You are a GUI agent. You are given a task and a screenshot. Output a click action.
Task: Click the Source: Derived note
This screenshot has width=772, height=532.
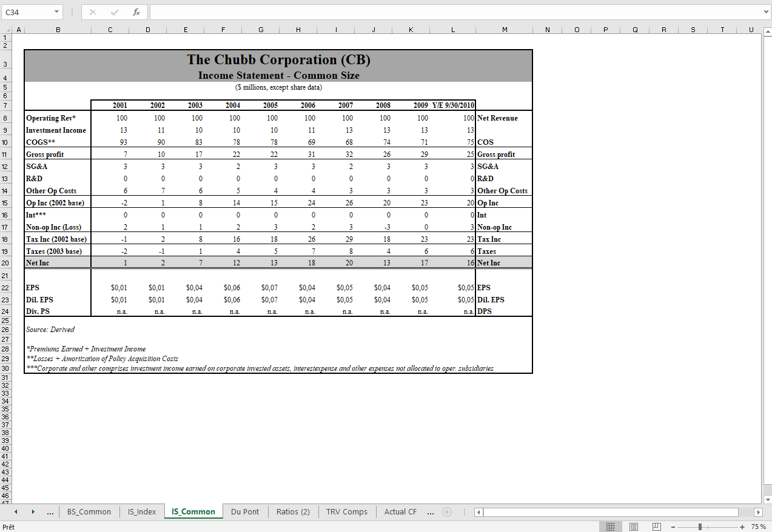[x=50, y=330]
